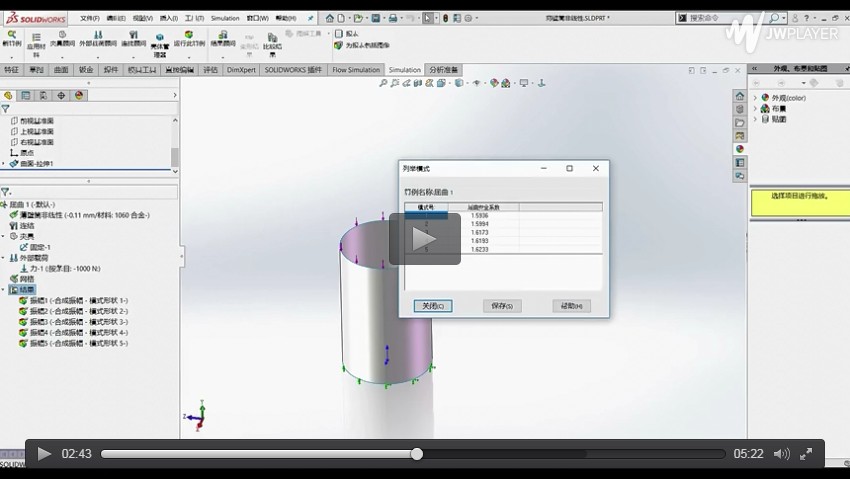Switch to the Flow Simulation ribbon tab
The image size is (850, 479).
click(x=356, y=70)
